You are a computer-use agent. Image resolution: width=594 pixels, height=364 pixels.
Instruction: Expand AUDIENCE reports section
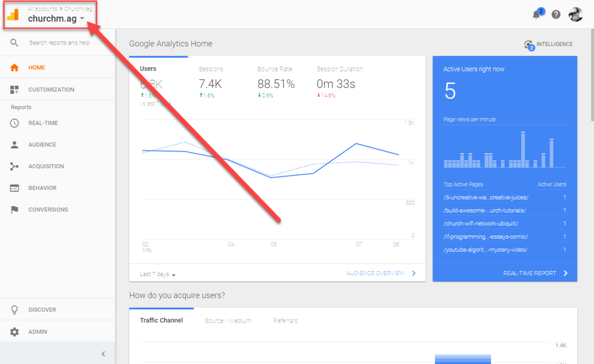(42, 145)
